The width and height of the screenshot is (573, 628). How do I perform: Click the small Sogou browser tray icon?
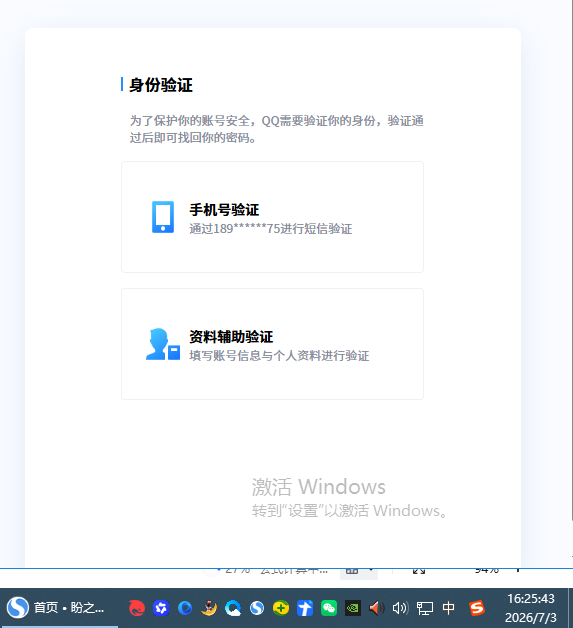pyautogui.click(x=257, y=608)
